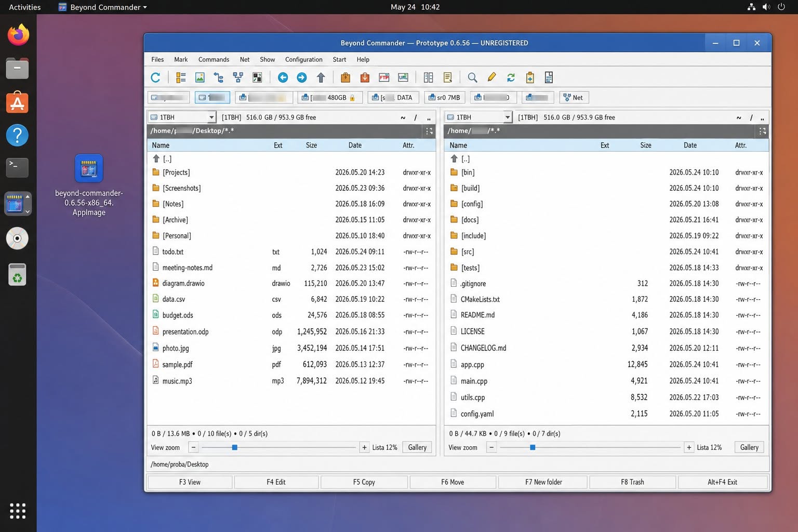Switch to the thumbnail image view icon

coord(199,78)
